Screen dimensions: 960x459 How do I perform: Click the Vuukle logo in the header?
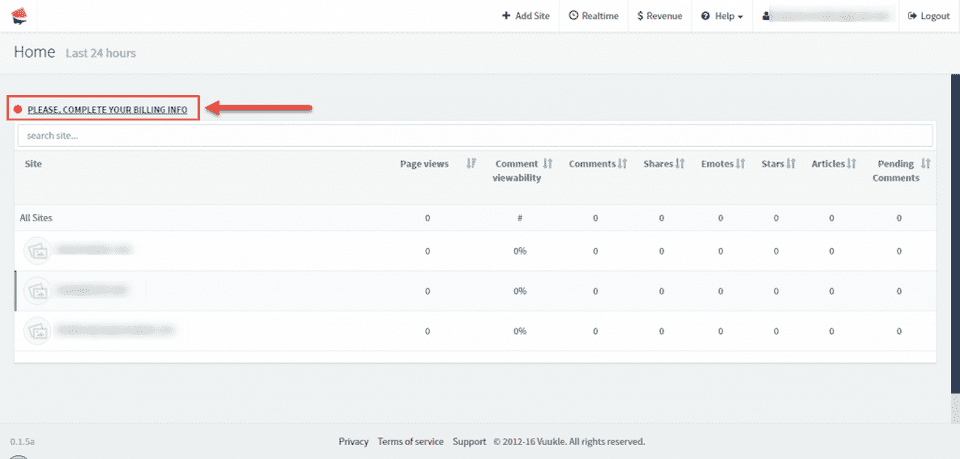pos(20,16)
